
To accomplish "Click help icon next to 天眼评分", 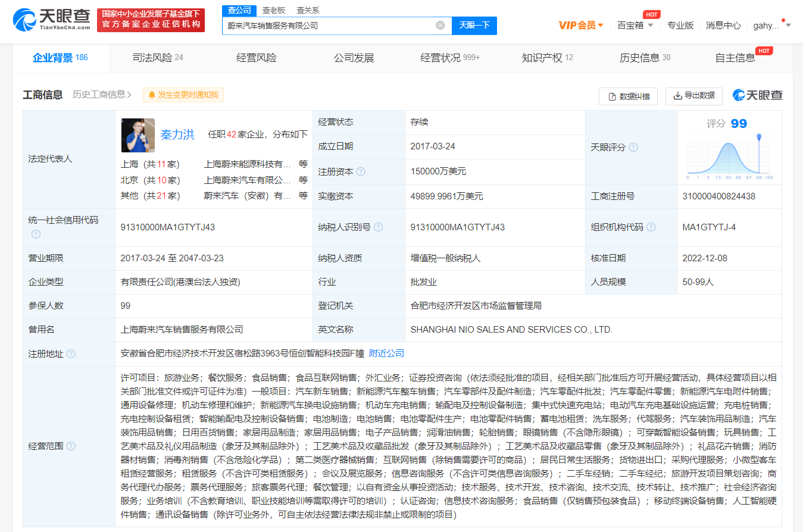I will pyautogui.click(x=633, y=147).
